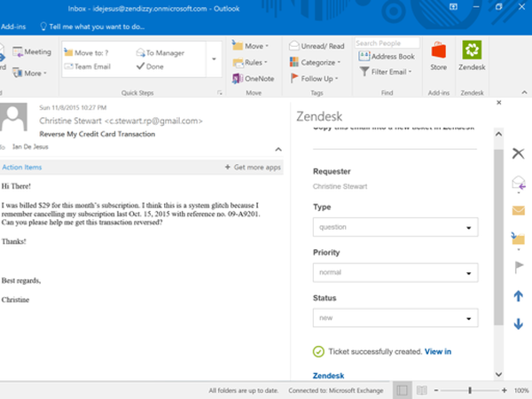Viewport: 532px width, 399px height.
Task: Open the Status dropdown showing new
Action: tap(395, 318)
